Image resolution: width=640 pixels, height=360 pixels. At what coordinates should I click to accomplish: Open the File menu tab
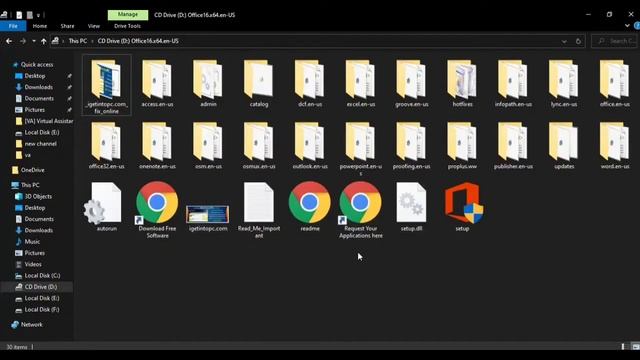13,26
